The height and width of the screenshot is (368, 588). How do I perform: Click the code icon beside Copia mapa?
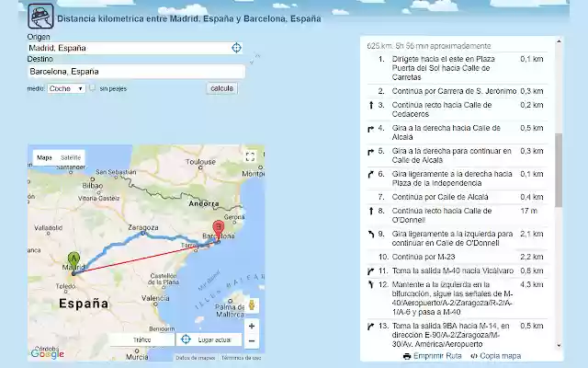click(x=474, y=356)
